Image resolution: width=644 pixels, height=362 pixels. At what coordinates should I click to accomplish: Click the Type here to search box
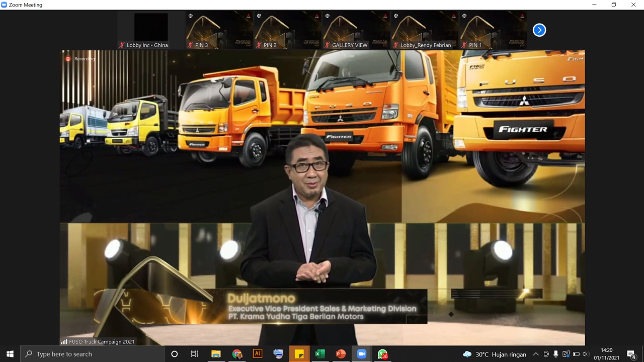93,354
